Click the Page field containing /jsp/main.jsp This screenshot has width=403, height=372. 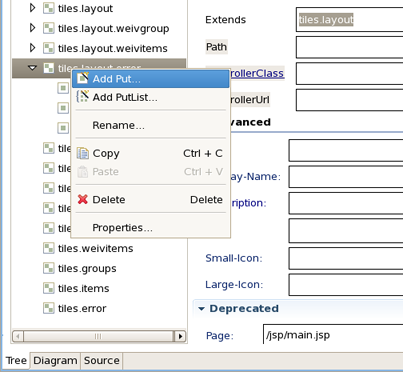point(333,334)
